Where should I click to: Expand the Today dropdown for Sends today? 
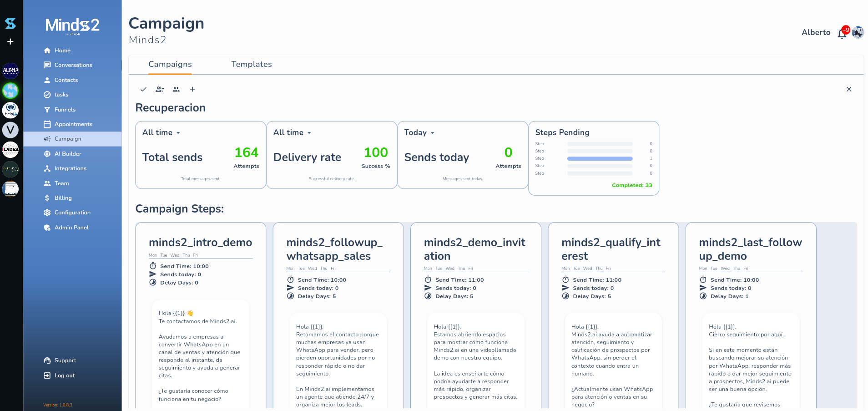coord(419,132)
